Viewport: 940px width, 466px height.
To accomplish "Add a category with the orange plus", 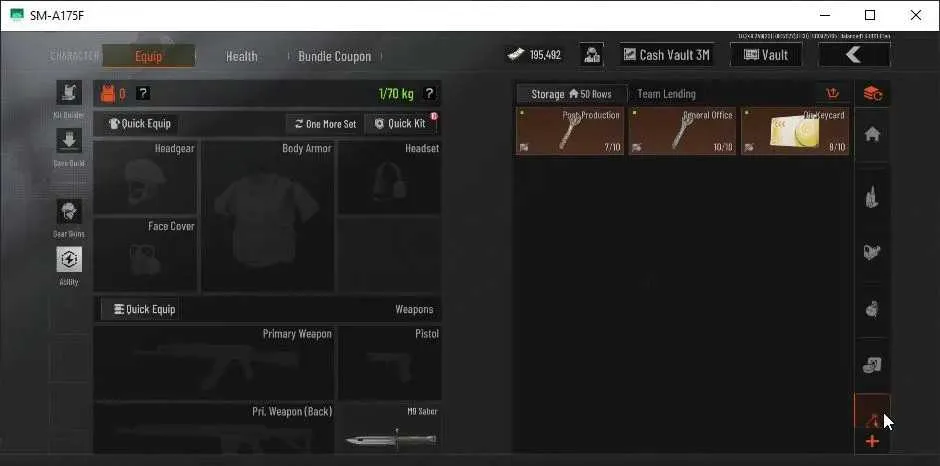I will [872, 442].
